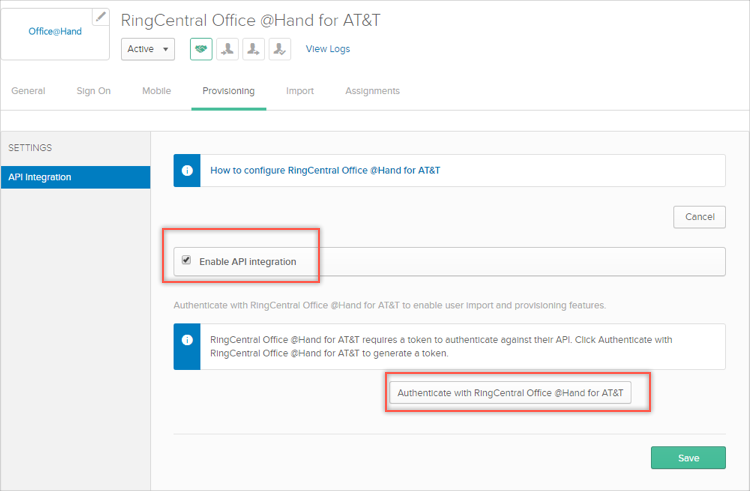The image size is (750, 491).
Task: Click the user with arrow icon
Action: tap(254, 49)
